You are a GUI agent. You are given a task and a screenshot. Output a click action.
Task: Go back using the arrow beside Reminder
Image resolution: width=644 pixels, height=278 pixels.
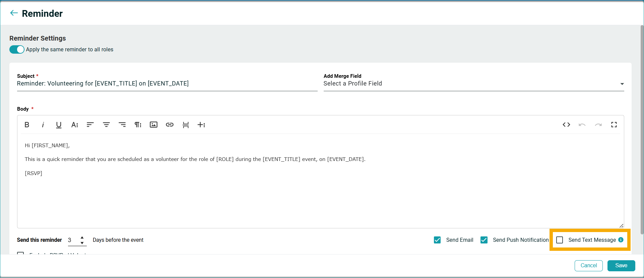pos(14,13)
